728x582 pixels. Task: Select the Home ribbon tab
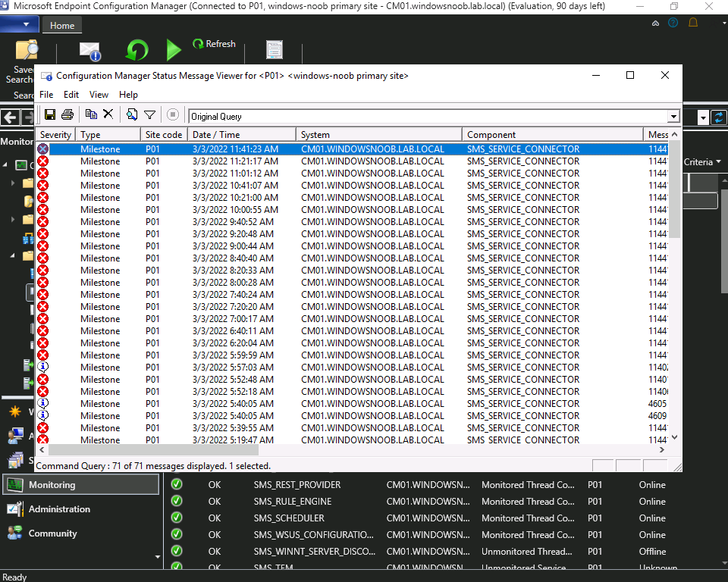62,26
